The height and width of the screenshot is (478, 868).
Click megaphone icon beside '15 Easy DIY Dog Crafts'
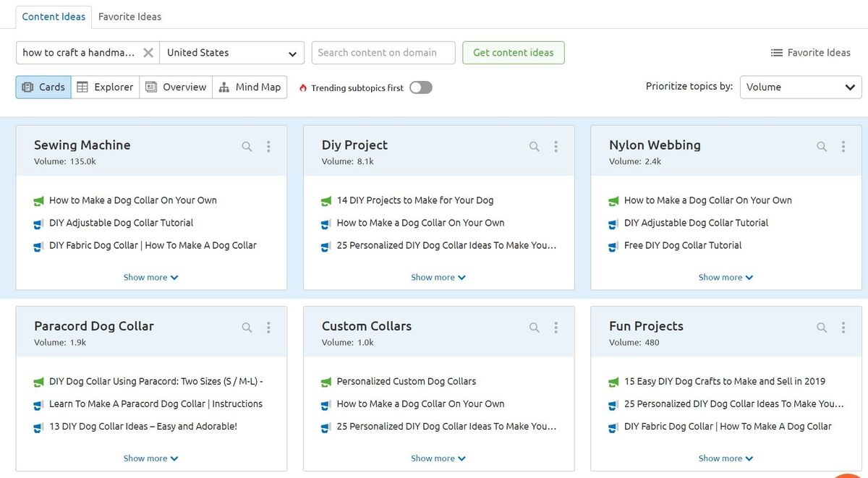pyautogui.click(x=614, y=382)
